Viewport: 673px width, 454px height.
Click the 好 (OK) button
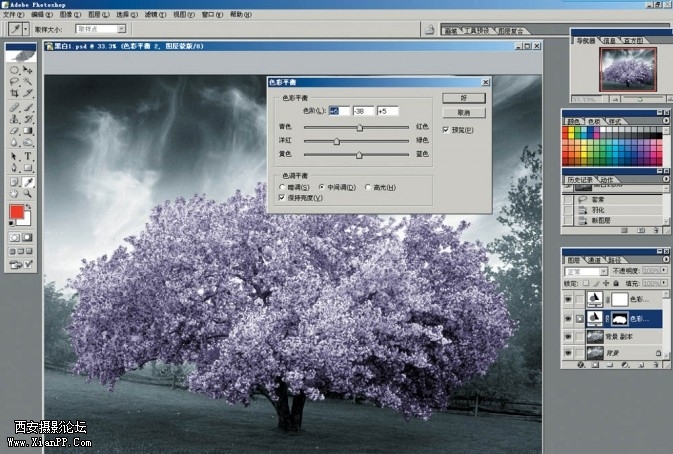pos(463,98)
